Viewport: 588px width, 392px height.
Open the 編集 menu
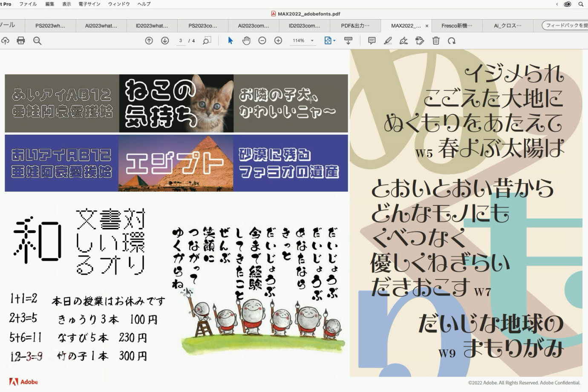point(50,4)
